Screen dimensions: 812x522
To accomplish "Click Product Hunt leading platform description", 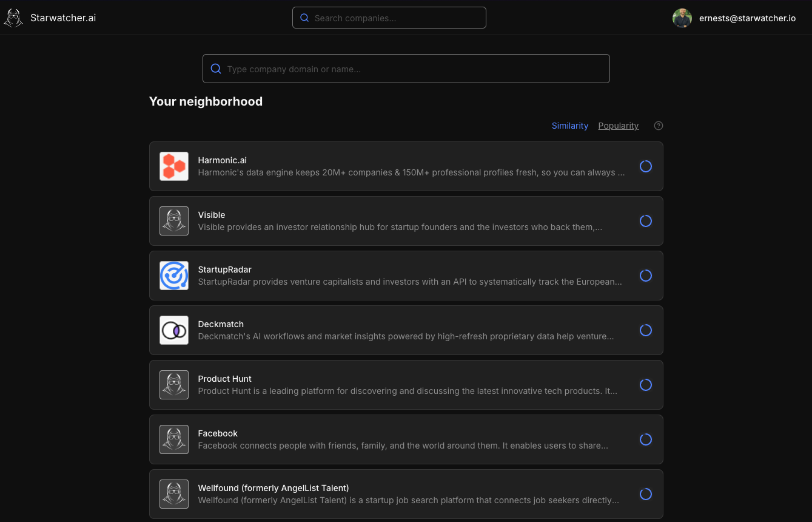I will [x=408, y=391].
